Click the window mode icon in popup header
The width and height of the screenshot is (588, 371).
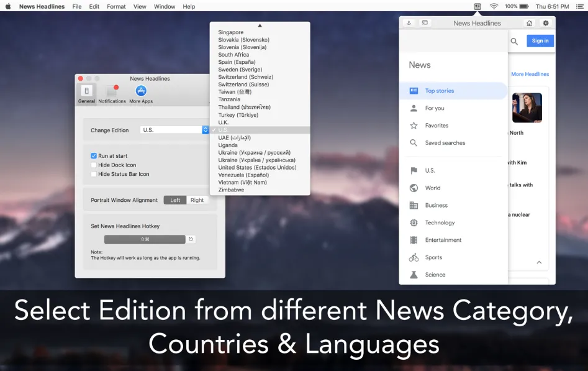tap(425, 23)
